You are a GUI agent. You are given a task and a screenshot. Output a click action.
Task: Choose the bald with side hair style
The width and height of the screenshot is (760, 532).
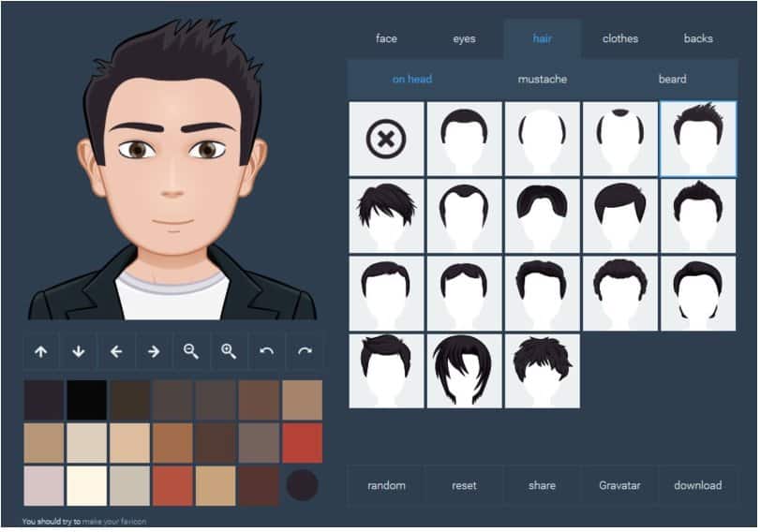[543, 139]
